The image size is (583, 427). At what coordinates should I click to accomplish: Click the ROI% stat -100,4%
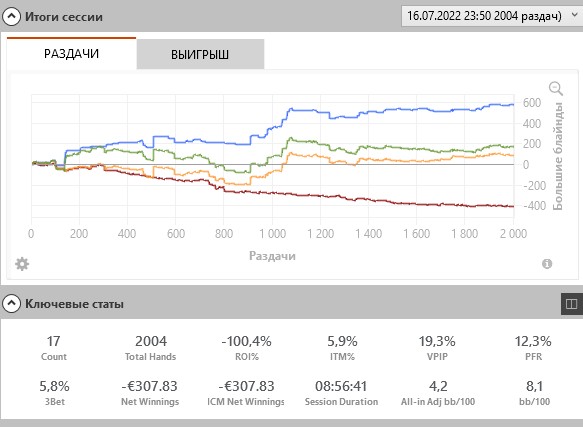(247, 341)
